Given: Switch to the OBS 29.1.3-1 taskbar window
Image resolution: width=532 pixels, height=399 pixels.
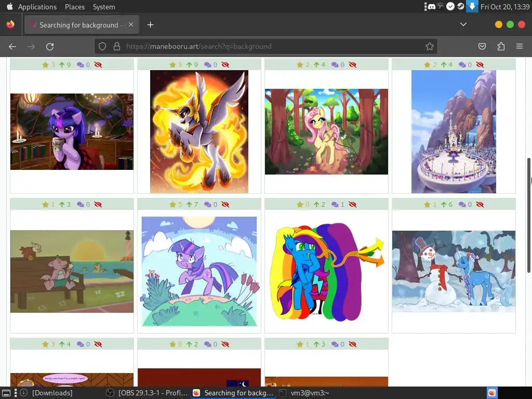Looking at the screenshot, I should pos(147,393).
